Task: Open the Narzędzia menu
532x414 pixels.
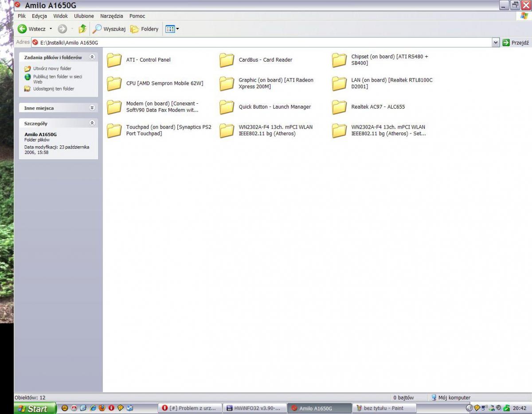Action: click(112, 16)
